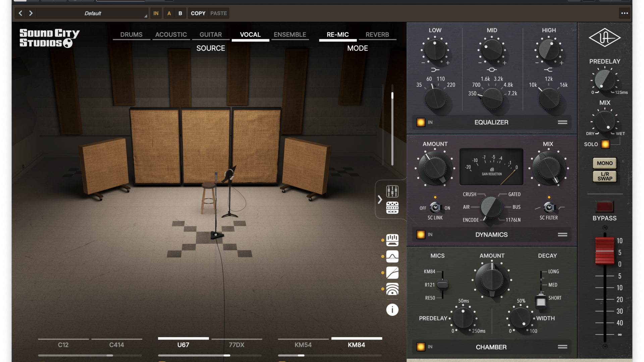This screenshot has height=362, width=644.
Task: Select the 77DX microphone
Action: tap(236, 345)
